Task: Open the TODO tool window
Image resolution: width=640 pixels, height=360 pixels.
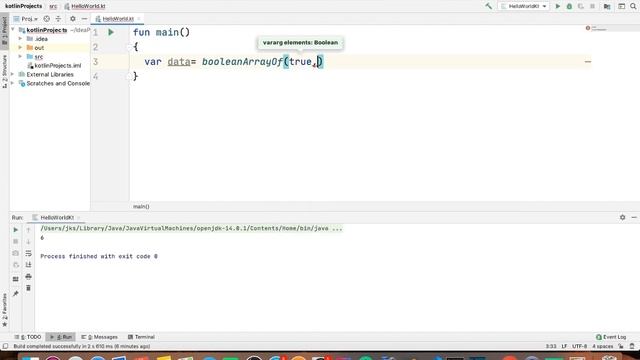Action: 28,337
